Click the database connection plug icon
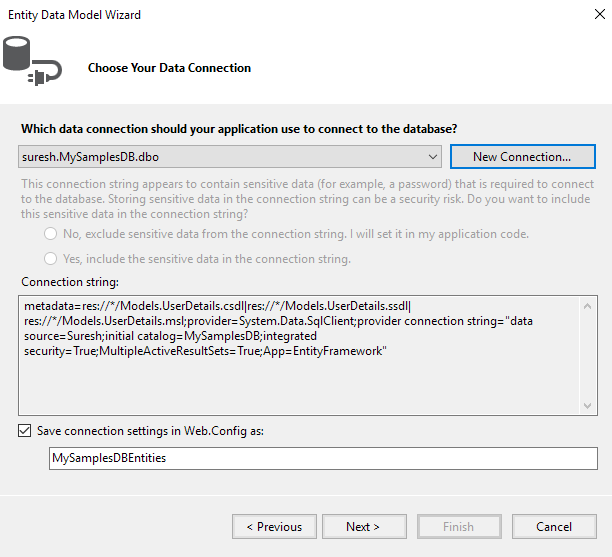 tap(32, 61)
